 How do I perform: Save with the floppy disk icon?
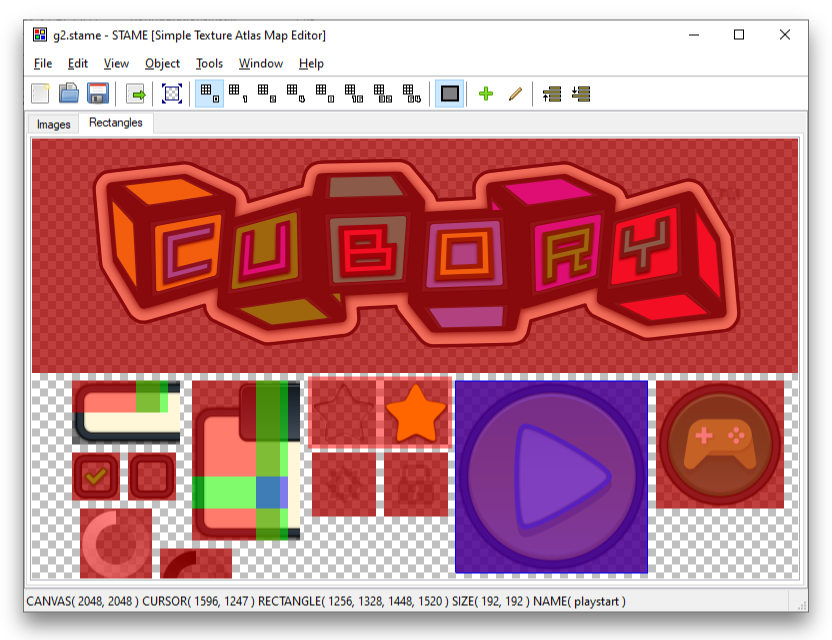pos(98,94)
